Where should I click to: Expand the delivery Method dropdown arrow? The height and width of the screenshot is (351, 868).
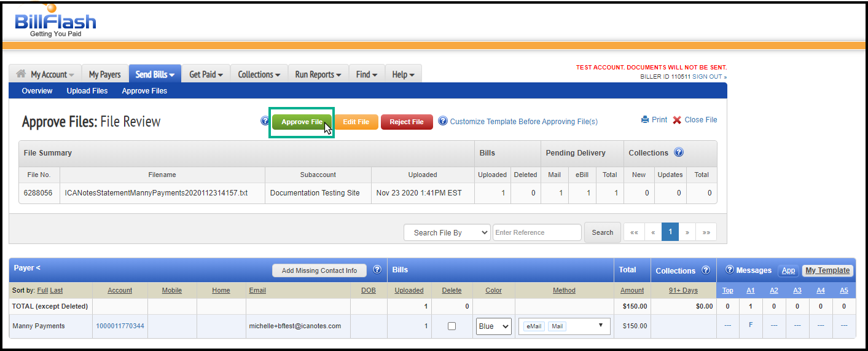[x=600, y=326]
